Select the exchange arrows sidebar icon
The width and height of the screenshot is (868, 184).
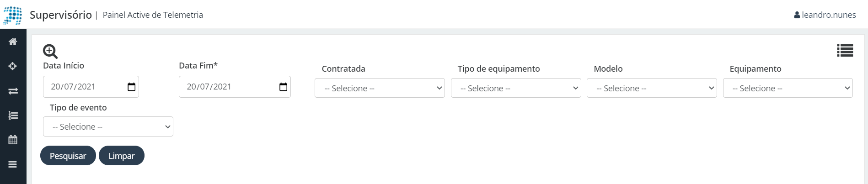(x=13, y=91)
